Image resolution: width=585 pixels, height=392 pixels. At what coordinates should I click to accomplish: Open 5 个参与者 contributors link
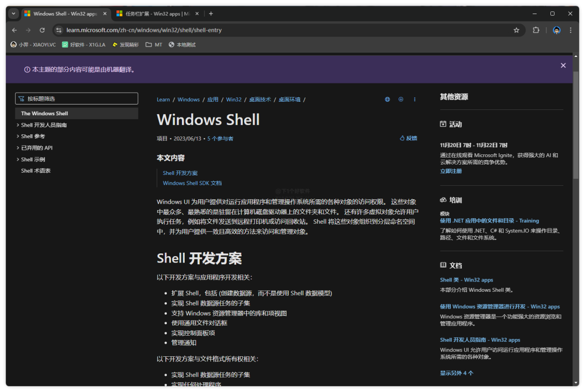point(220,139)
